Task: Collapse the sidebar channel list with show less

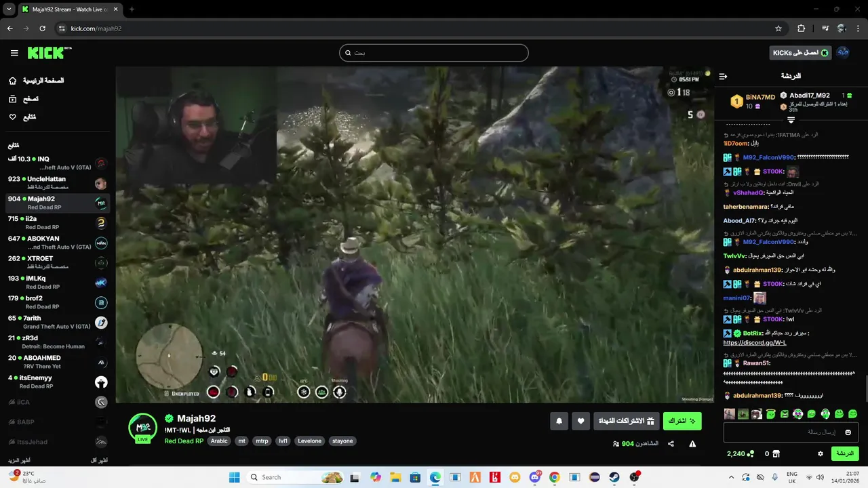Action: point(100,460)
